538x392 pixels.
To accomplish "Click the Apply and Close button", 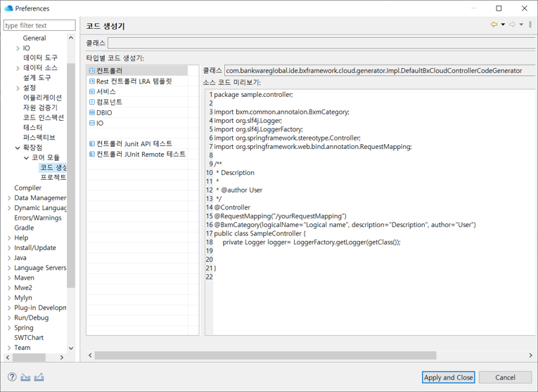I will pyautogui.click(x=449, y=377).
